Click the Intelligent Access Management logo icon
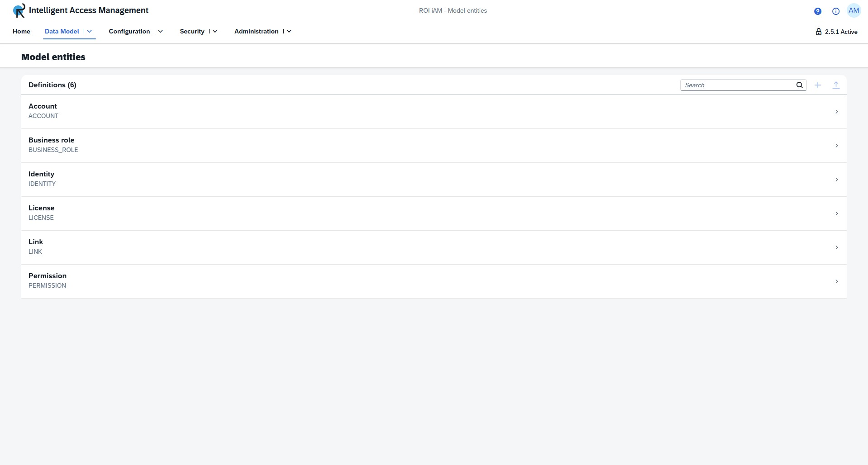 (19, 10)
